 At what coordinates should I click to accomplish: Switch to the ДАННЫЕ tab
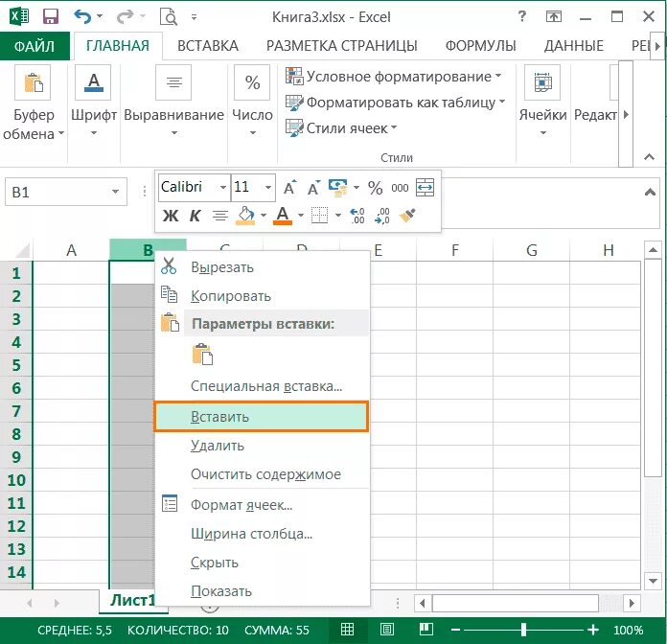[x=573, y=45]
